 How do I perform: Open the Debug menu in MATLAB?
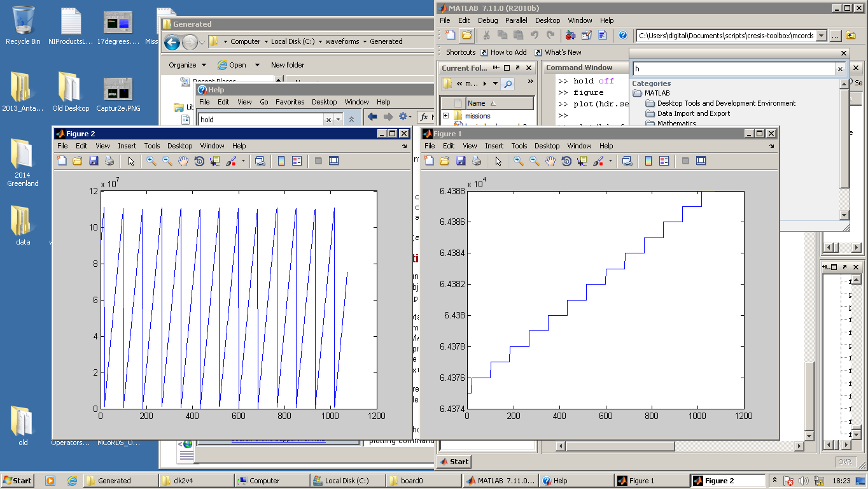pos(487,20)
